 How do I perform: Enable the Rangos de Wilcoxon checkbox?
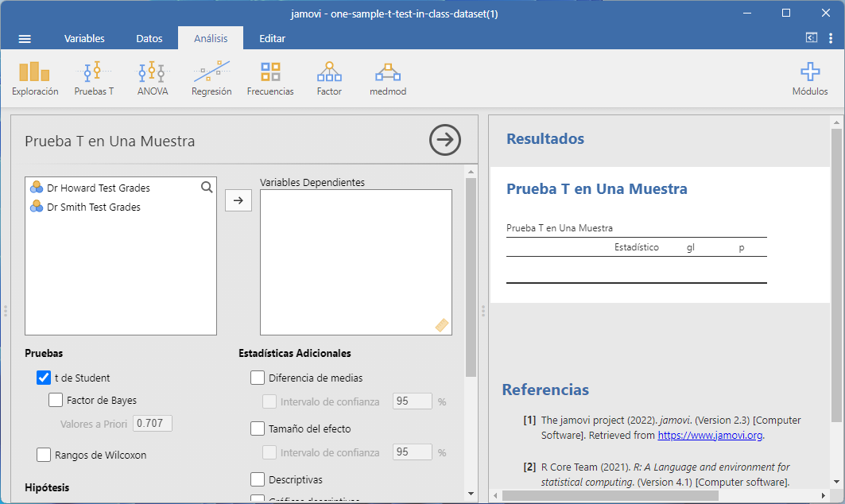point(44,455)
